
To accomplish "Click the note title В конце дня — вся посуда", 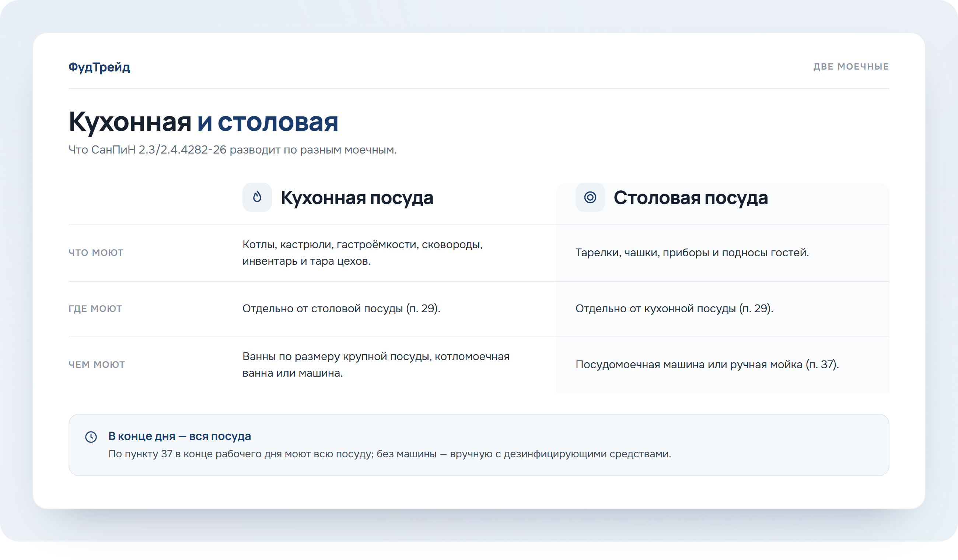I will (179, 436).
